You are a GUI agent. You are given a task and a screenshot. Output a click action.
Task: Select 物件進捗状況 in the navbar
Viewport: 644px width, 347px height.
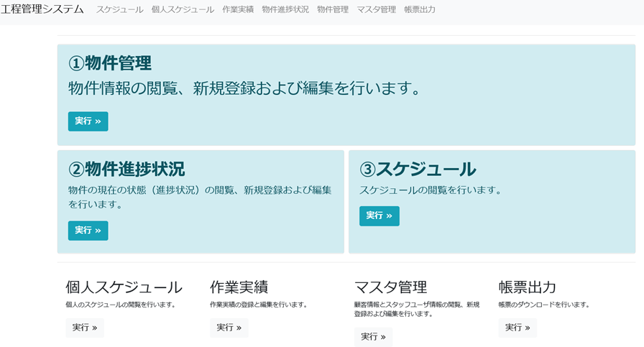(x=285, y=9)
